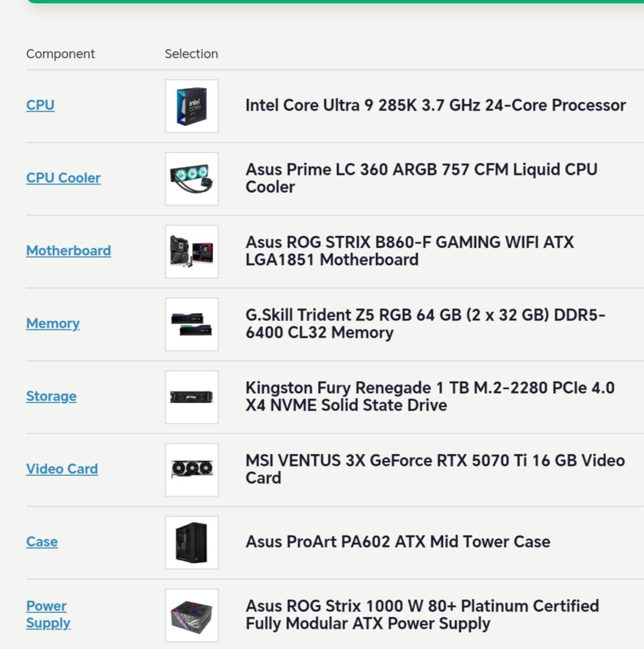This screenshot has height=649, width=644.
Task: Select Kingston Fury Renegade 1 TB drive name
Action: pyautogui.click(x=430, y=396)
